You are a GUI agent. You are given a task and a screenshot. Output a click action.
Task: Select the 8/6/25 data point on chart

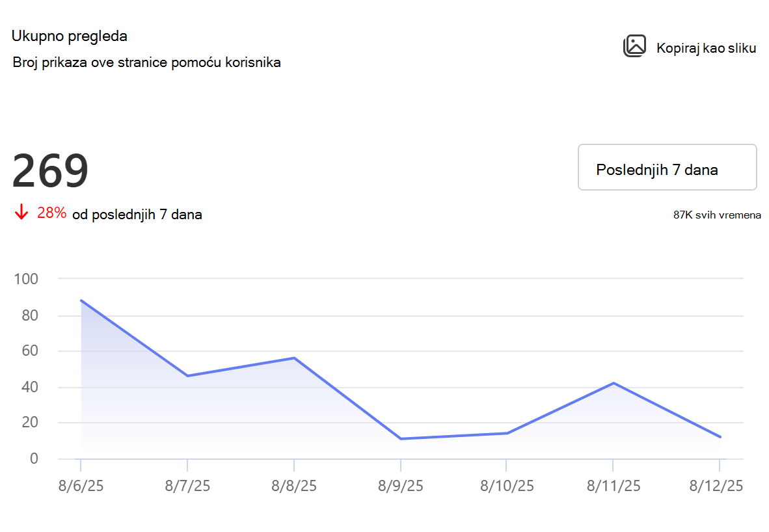point(81,300)
